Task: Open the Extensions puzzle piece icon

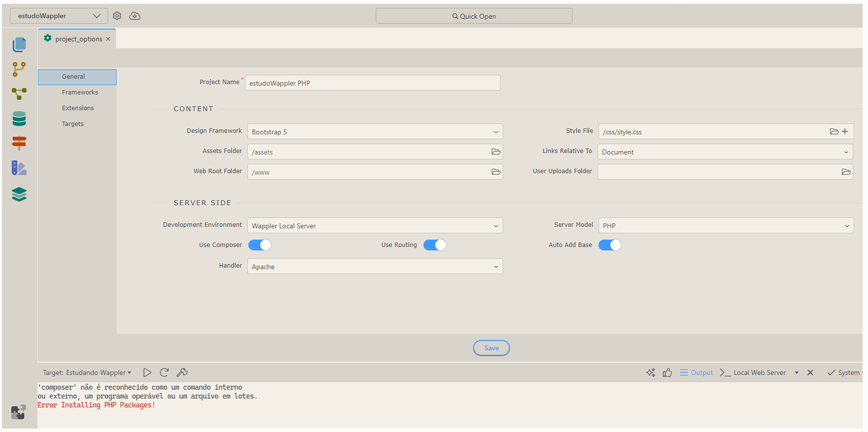Action: coord(18,412)
